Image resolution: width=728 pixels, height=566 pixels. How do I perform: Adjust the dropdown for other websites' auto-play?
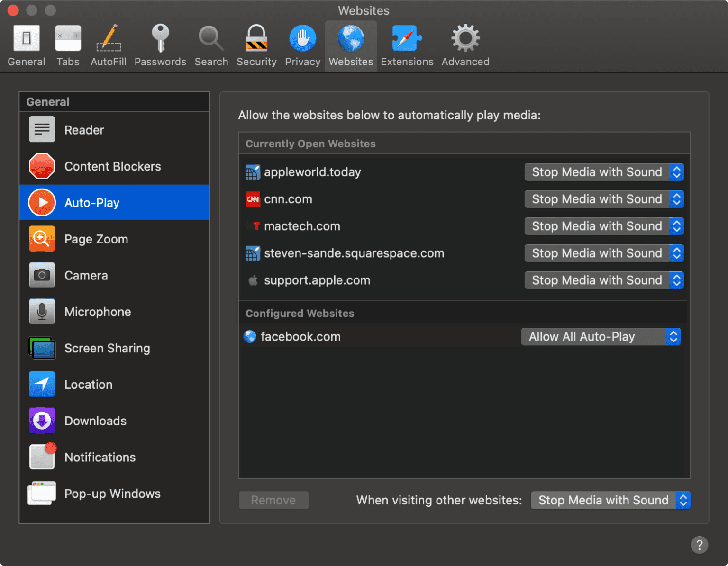click(x=610, y=500)
